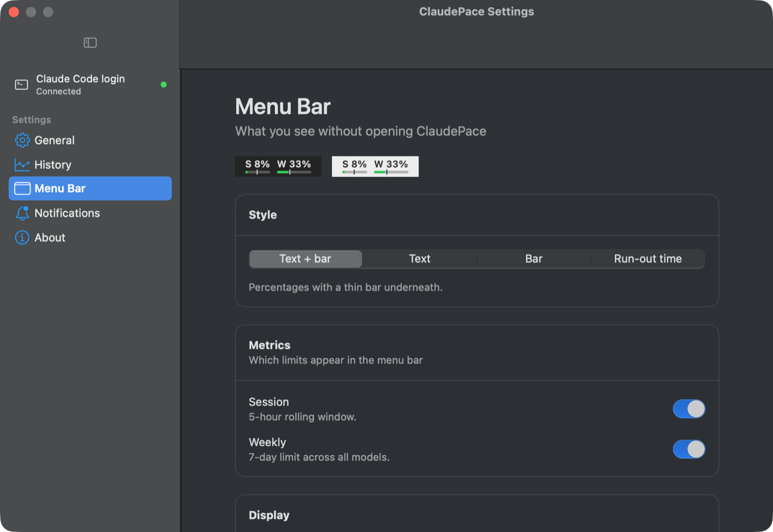This screenshot has width=773, height=532.
Task: Click "What you see without opening ClaudePace"
Action: [361, 131]
